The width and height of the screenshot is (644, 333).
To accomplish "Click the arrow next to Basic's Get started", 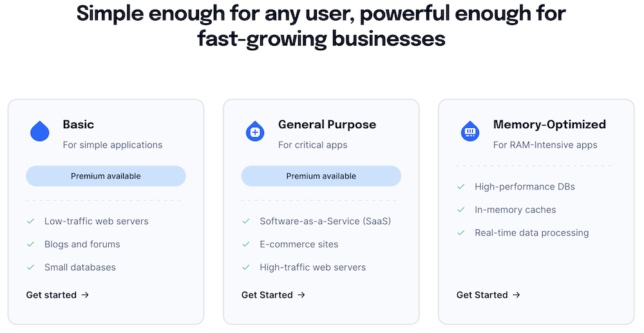I will point(85,295).
